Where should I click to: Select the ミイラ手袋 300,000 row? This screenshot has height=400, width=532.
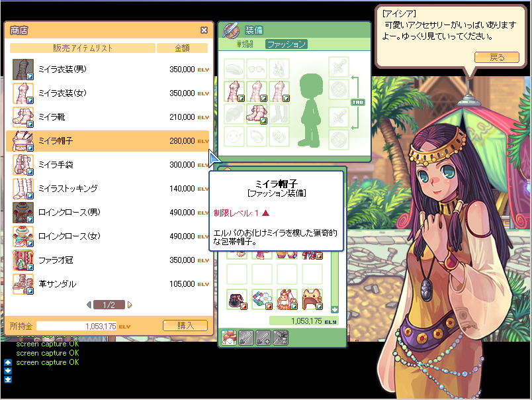coord(108,165)
